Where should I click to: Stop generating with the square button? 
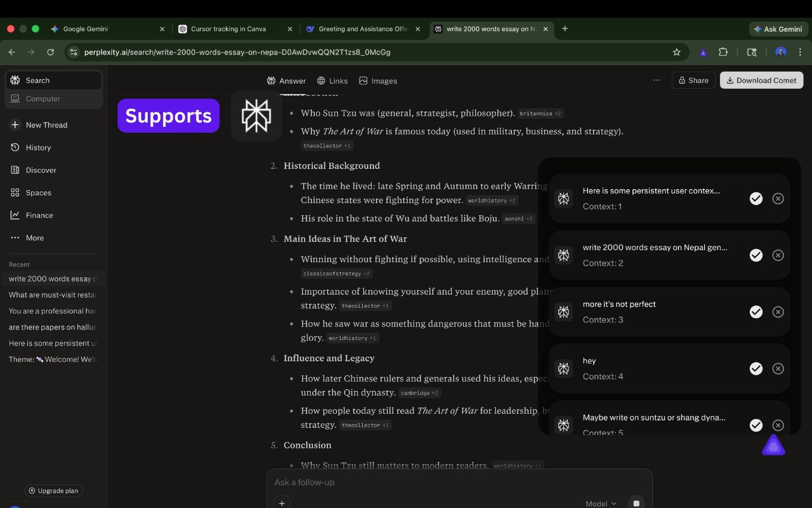tap(636, 503)
